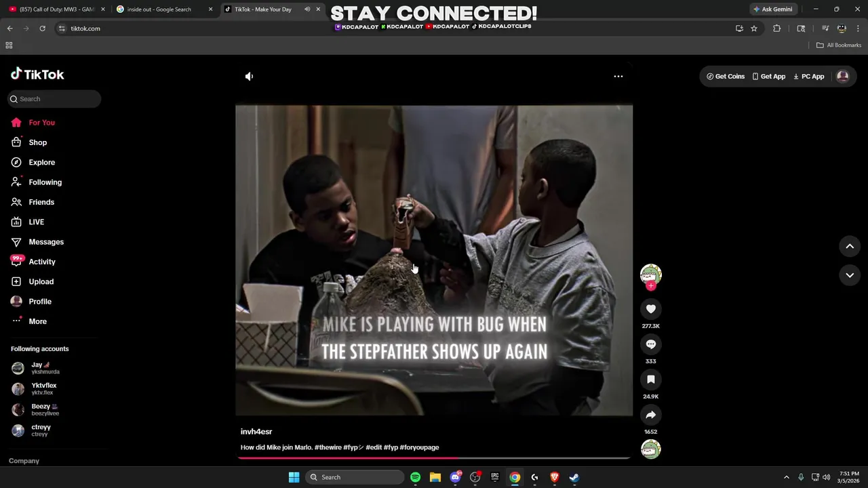Image resolution: width=868 pixels, height=488 pixels.
Task: Pause the video by clicking the frame
Action: coord(434,260)
